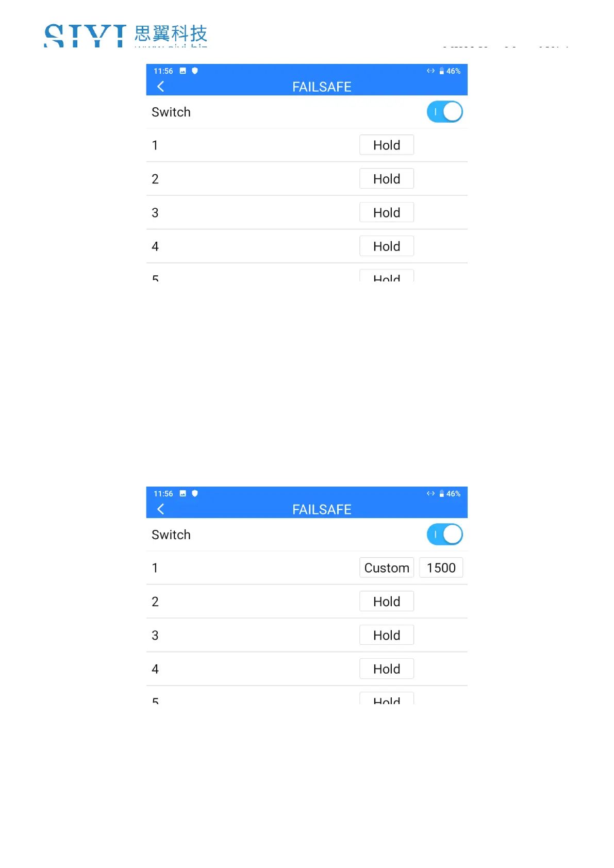This screenshot has height=868, width=614.
Task: Click the shield icon in the lower status bar
Action: click(x=195, y=493)
